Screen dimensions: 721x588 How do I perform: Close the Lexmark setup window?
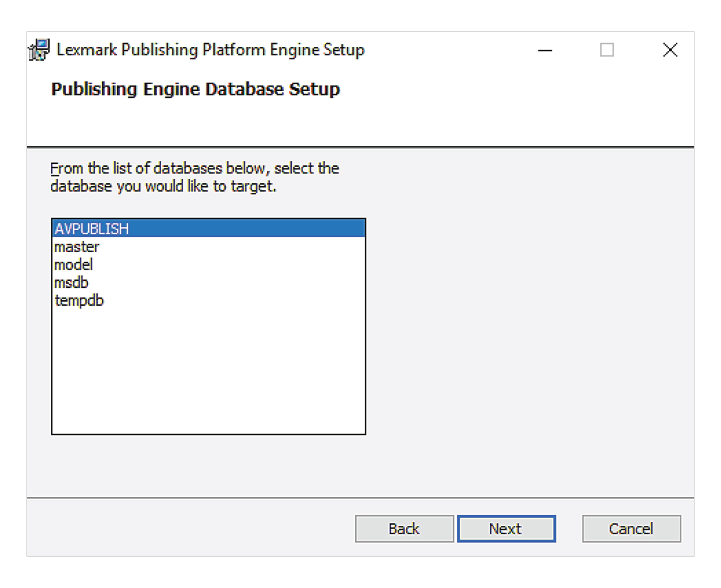(x=670, y=50)
